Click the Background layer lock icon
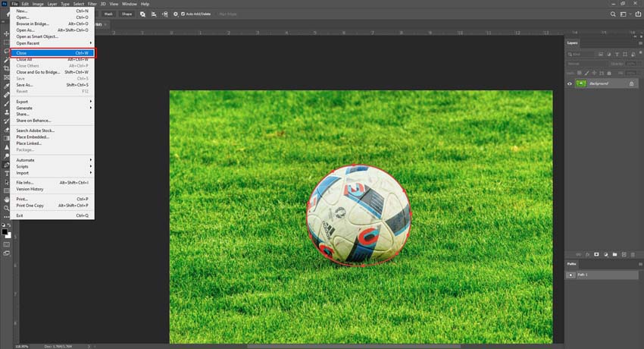Viewport: 644px width, 349px height. (x=631, y=83)
